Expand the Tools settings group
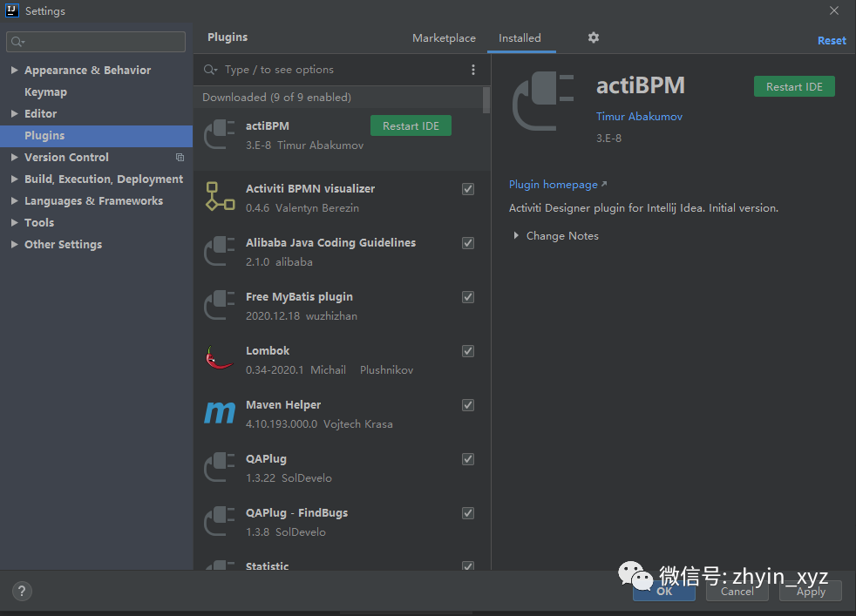Screen dimensions: 856x616 coord(14,222)
